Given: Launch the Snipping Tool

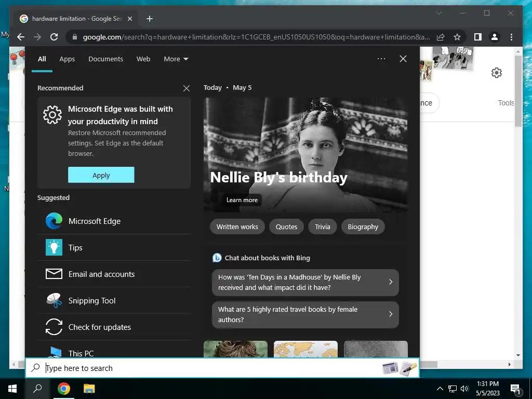Looking at the screenshot, I should tap(114, 301).
